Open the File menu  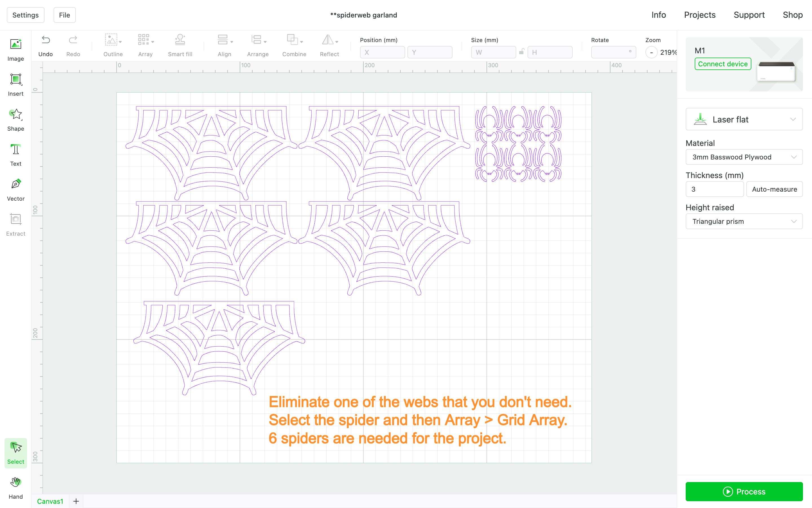(64, 15)
